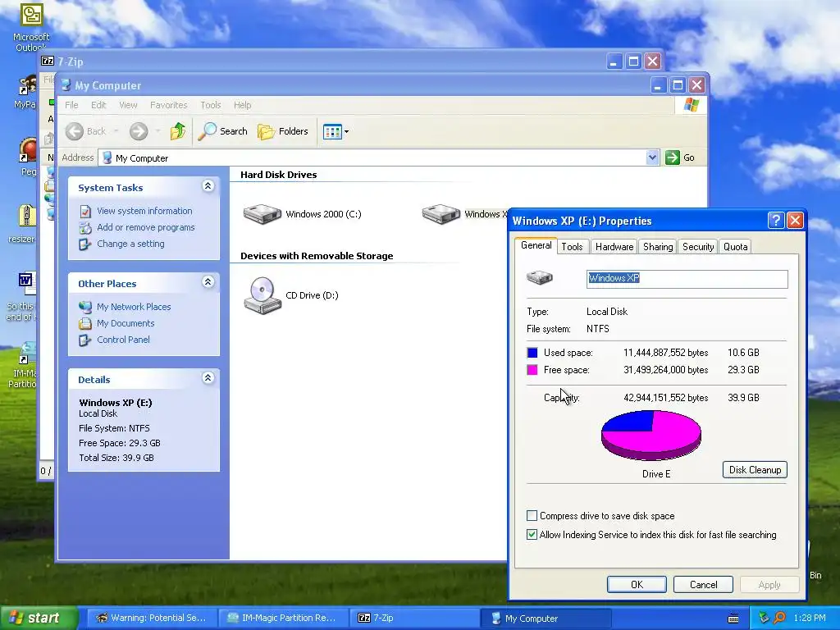The image size is (840, 630).
Task: Switch to the Warning: Potential Se... taskbar button
Action: [152, 619]
